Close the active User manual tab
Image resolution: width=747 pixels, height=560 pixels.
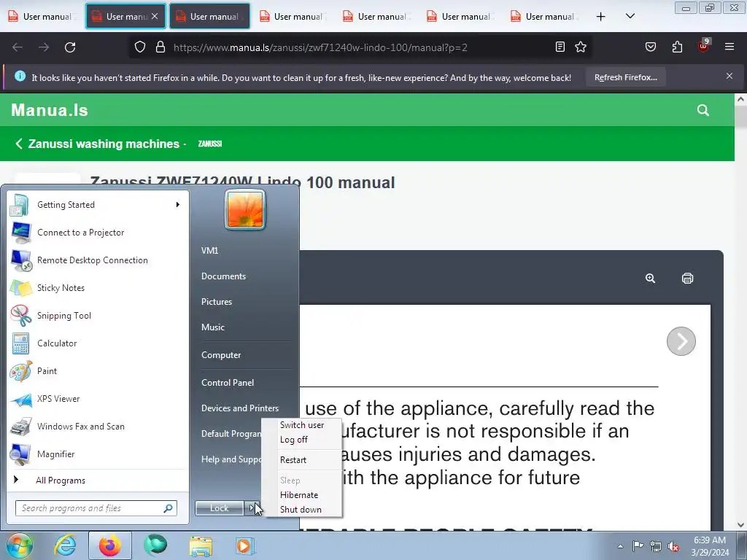pyautogui.click(x=155, y=16)
